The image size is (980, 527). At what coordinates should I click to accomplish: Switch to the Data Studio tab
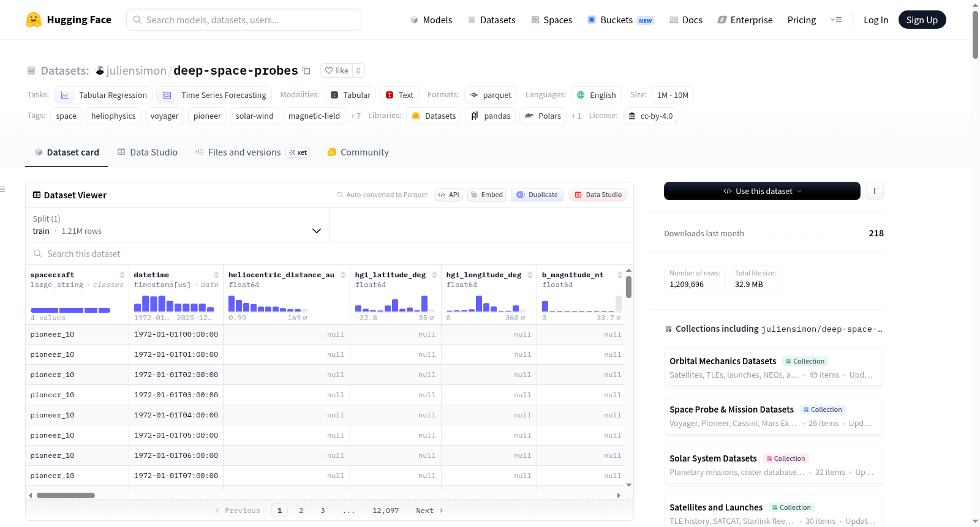pos(147,152)
